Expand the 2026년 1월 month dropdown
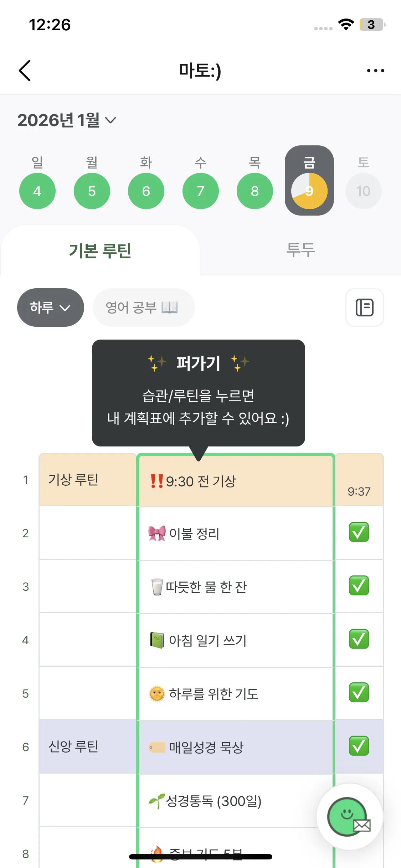401x868 pixels. 67,120
